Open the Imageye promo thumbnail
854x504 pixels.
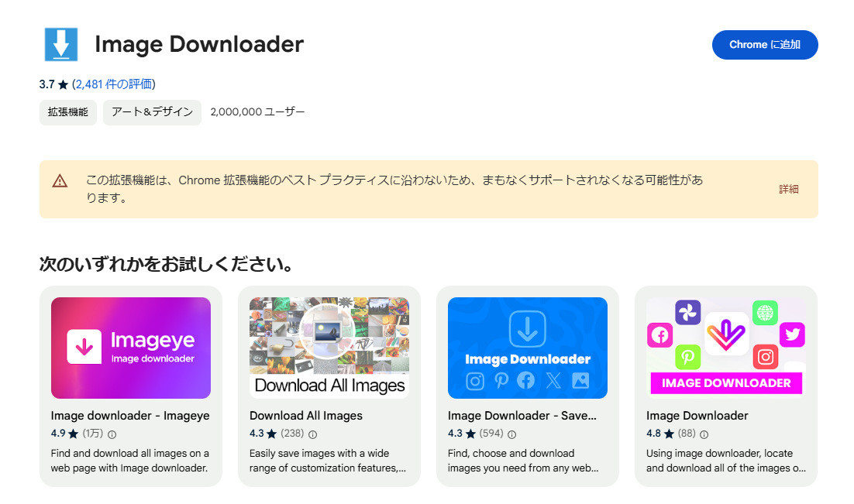[131, 348]
